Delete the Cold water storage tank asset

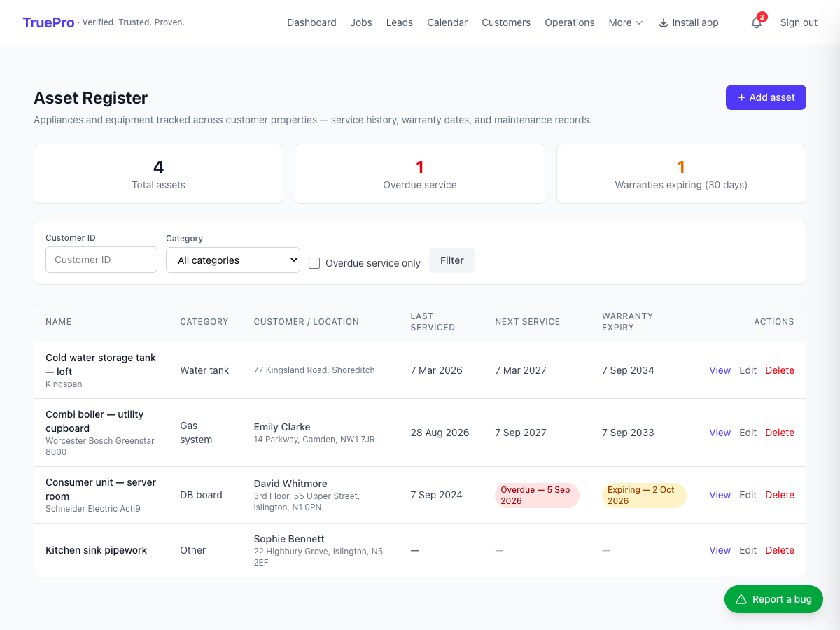pyautogui.click(x=780, y=370)
